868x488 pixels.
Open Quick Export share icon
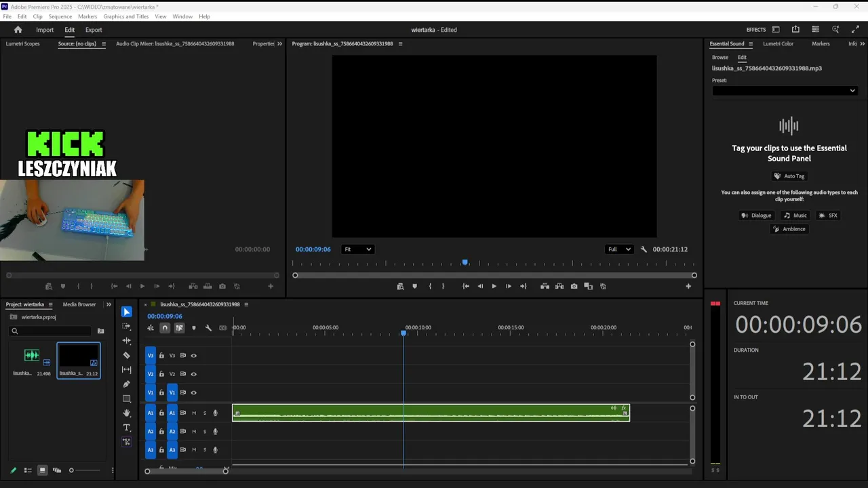(795, 30)
